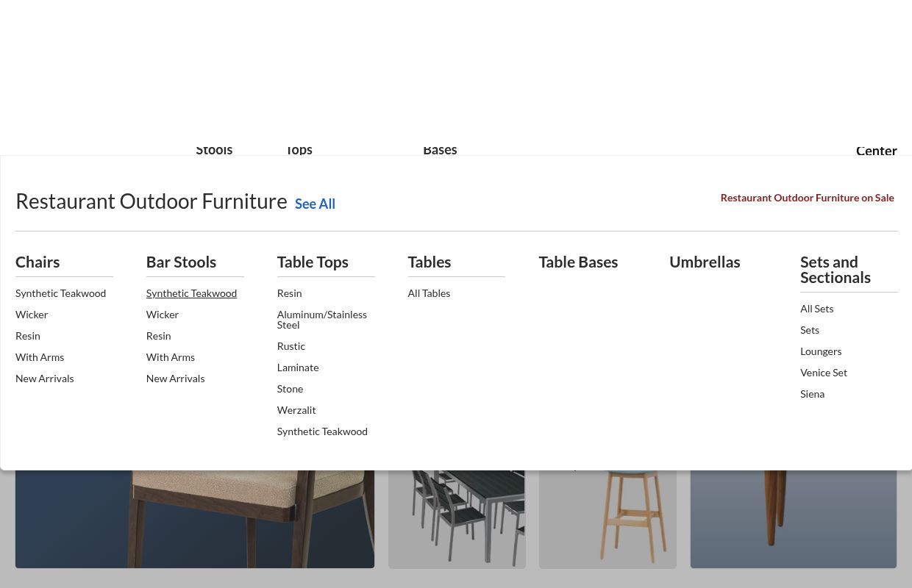The height and width of the screenshot is (588, 912).
Task: Click the Table Bases category heading
Action: click(578, 262)
